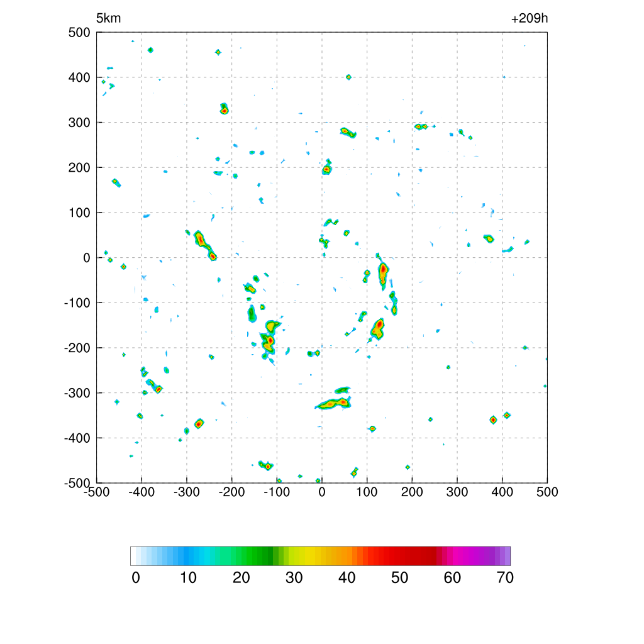
Task: Click the cell near x=-275, y=-370
Action: 199,423
